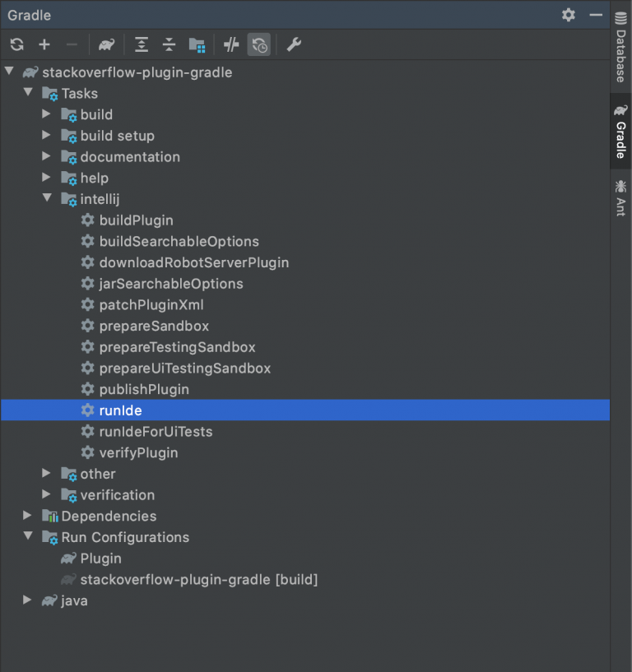Screen dimensions: 632x672
Task: Click the highlighted runIde task
Action: (305, 410)
